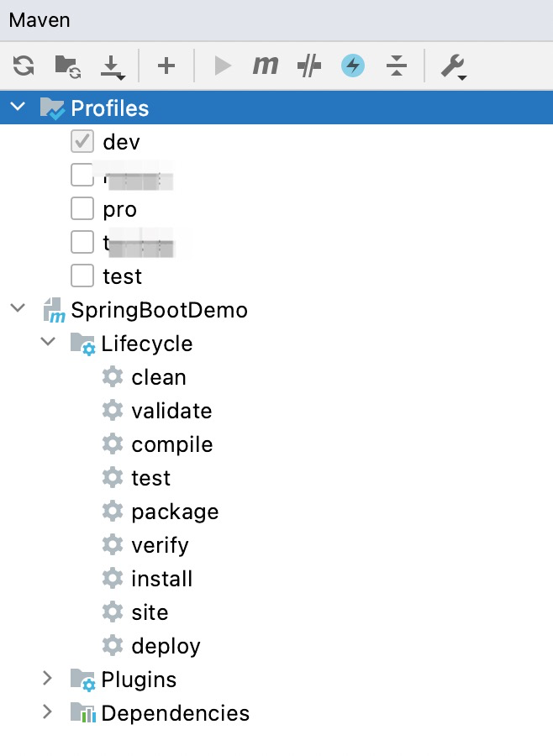Viewport: 553px width, 756px height.
Task: Expand the Dependencies node
Action: [48, 712]
